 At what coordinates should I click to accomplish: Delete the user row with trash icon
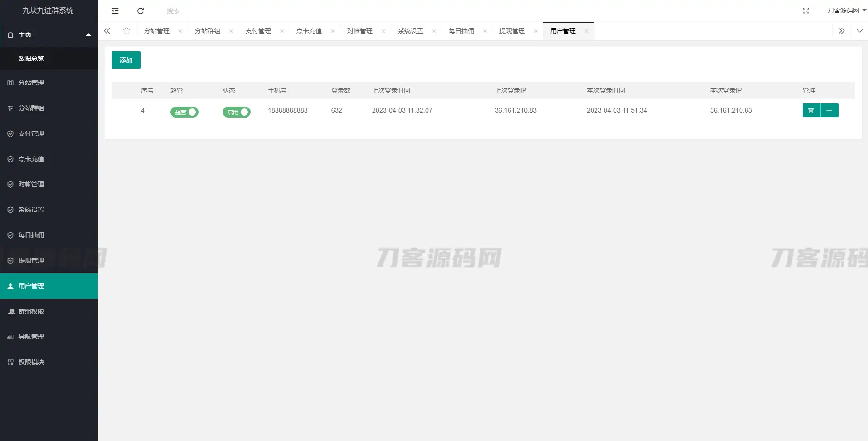pyautogui.click(x=811, y=110)
